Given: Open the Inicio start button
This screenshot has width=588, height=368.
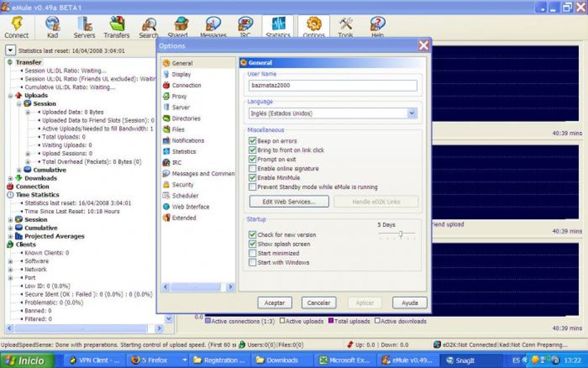Looking at the screenshot, I should [27, 361].
